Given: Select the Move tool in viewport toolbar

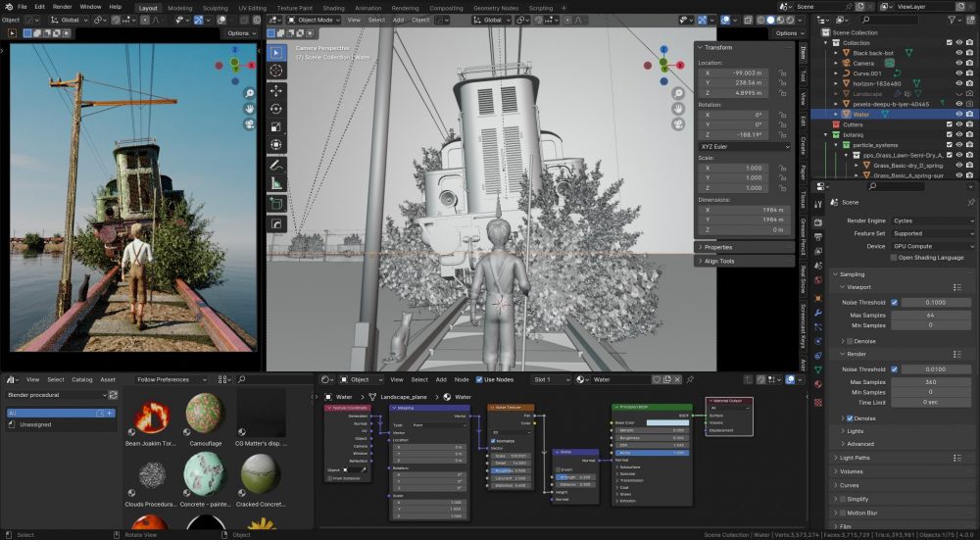Looking at the screenshot, I should (x=276, y=90).
